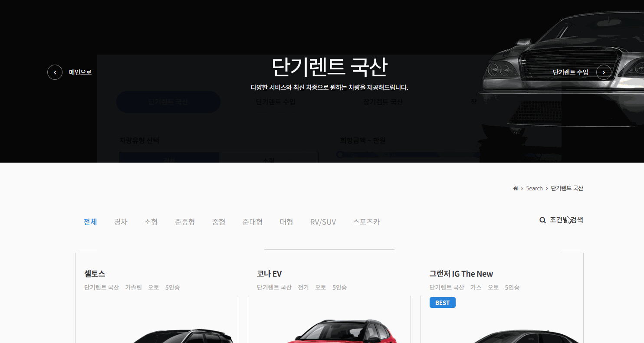This screenshot has height=343, width=644.
Task: Click the 가스 spec on the 그랜저 card
Action: (476, 287)
